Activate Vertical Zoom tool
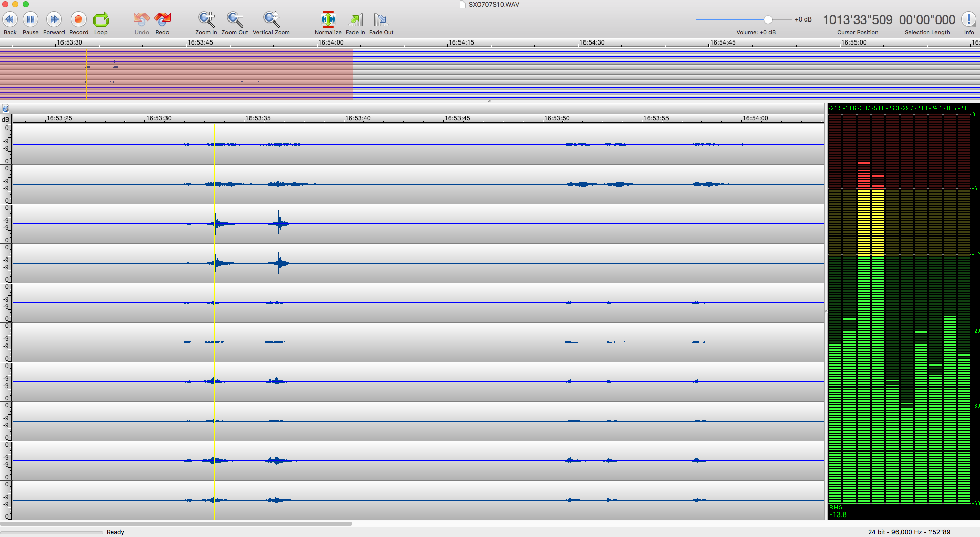980x537 pixels. click(x=271, y=20)
